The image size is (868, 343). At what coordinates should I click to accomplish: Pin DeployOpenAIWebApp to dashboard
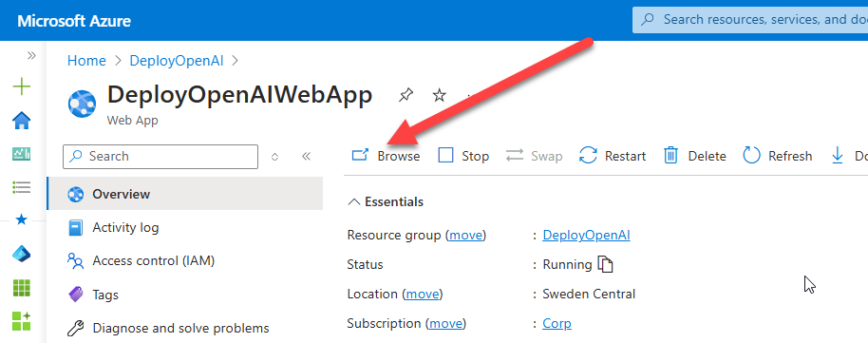click(406, 95)
